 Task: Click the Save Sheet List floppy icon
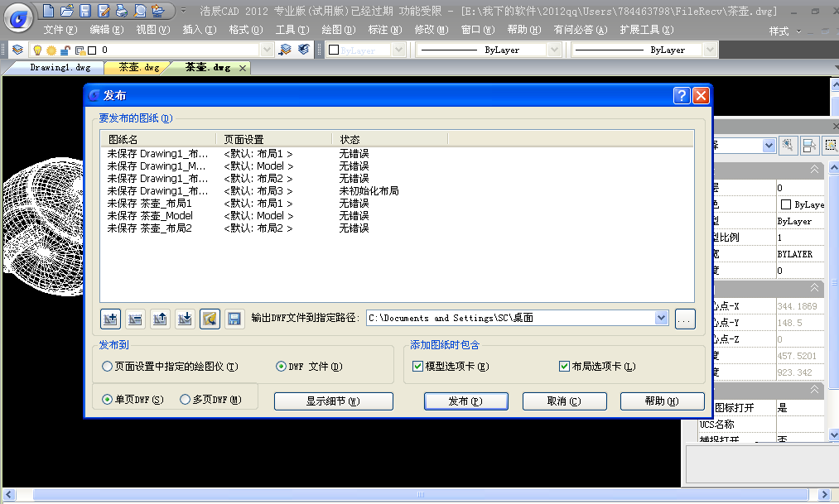pyautogui.click(x=234, y=319)
